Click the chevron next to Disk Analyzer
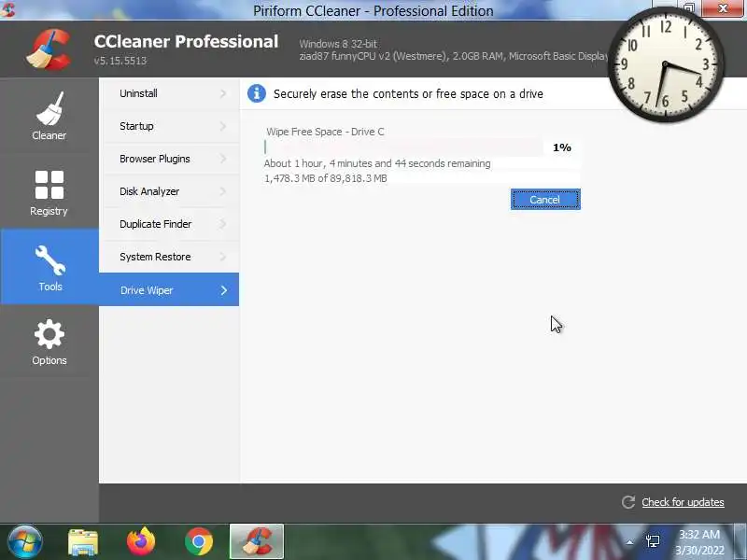The width and height of the screenshot is (747, 560). click(x=223, y=191)
